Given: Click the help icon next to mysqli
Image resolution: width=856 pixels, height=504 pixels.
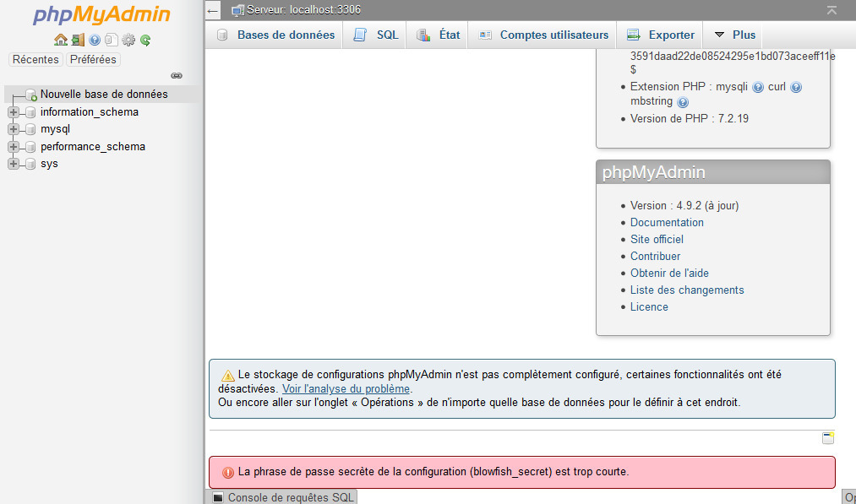Looking at the screenshot, I should tap(758, 87).
